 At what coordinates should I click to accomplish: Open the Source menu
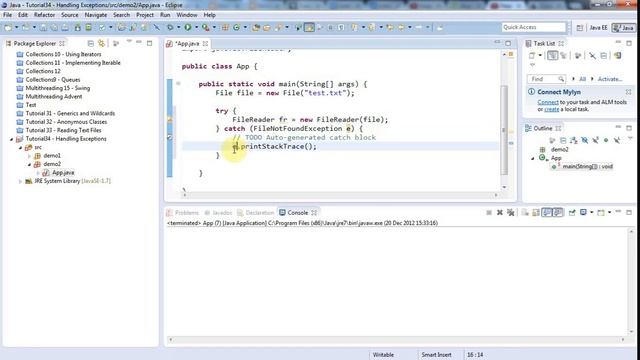[x=69, y=15]
